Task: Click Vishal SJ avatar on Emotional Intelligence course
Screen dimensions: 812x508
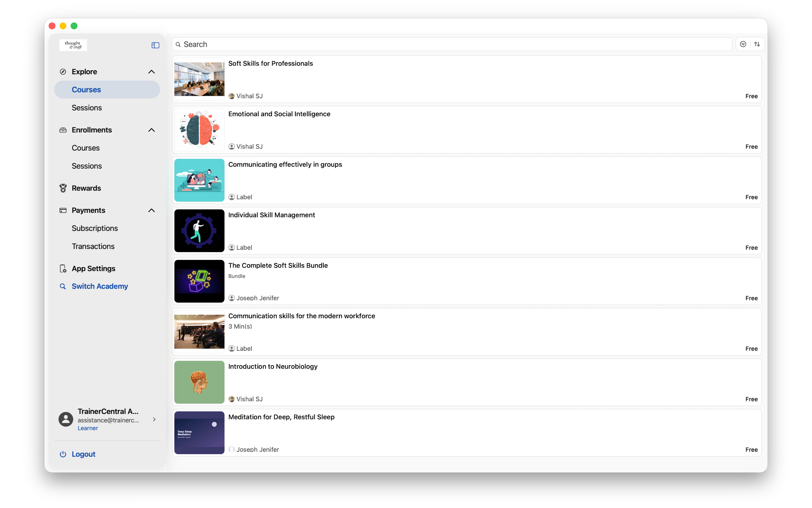Action: point(231,146)
